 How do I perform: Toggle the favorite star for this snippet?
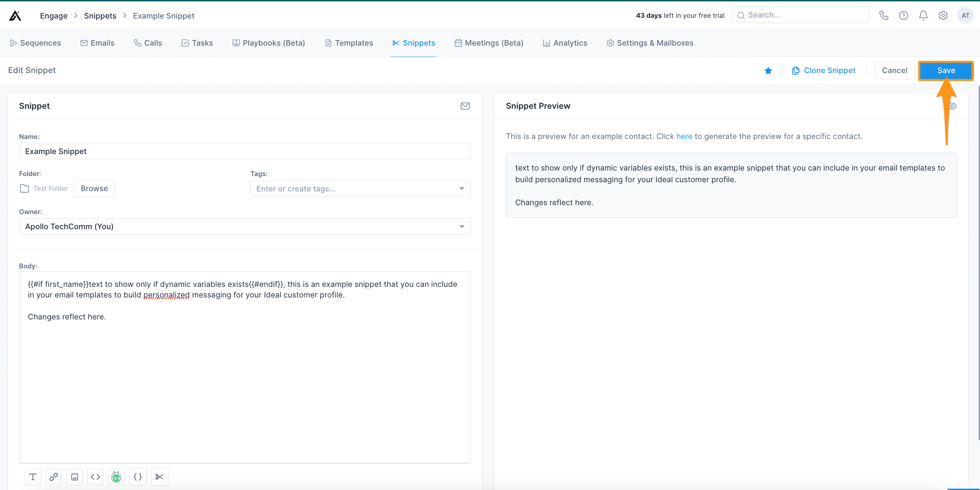(768, 70)
